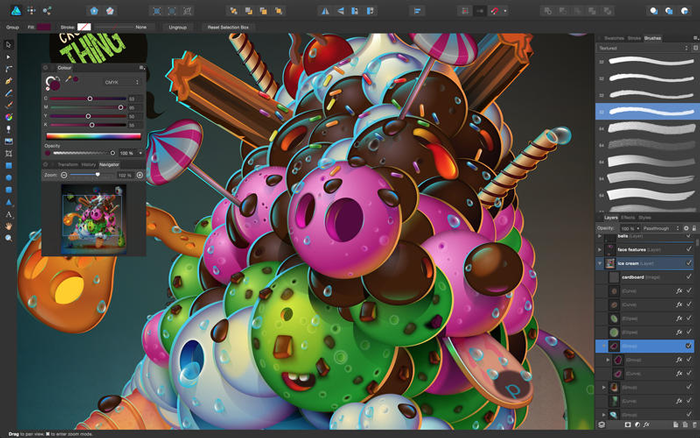Image resolution: width=700 pixels, height=438 pixels.
Task: Expand the bells layer
Action: click(600, 236)
